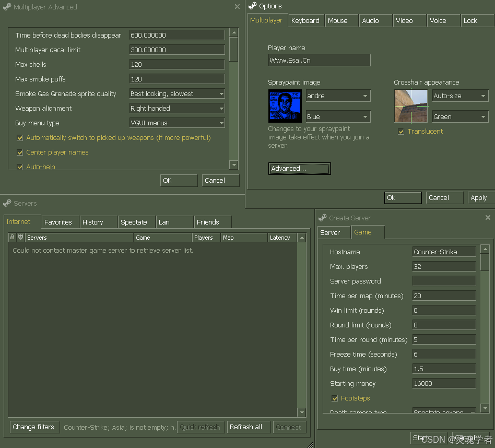Click Steam logo in Multiplayer Advanced title bar
Image resolution: width=495 pixels, height=448 pixels.
click(x=7, y=7)
